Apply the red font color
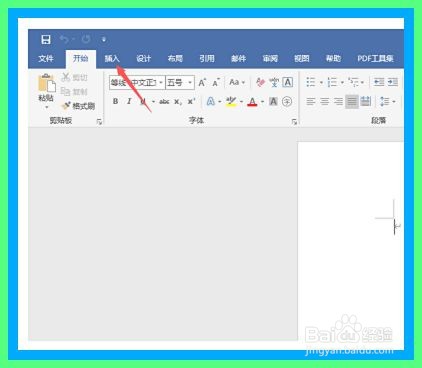Image resolution: width=422 pixels, height=368 pixels. [252, 102]
